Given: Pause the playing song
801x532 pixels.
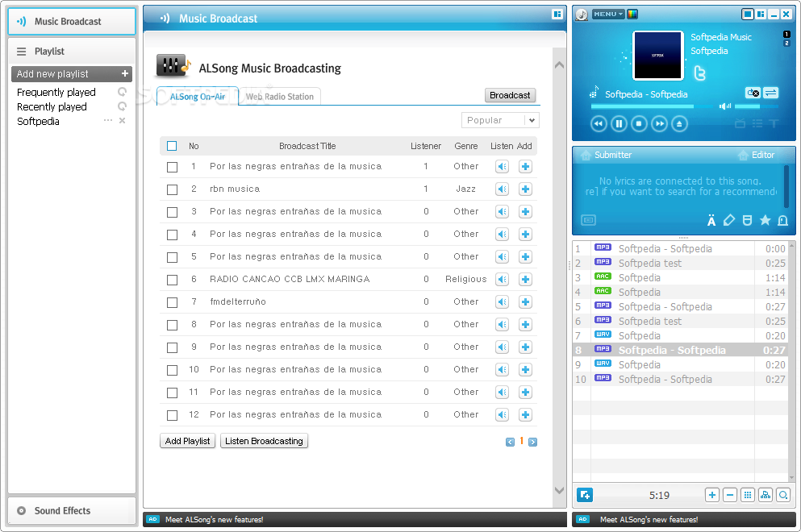Looking at the screenshot, I should (x=619, y=123).
